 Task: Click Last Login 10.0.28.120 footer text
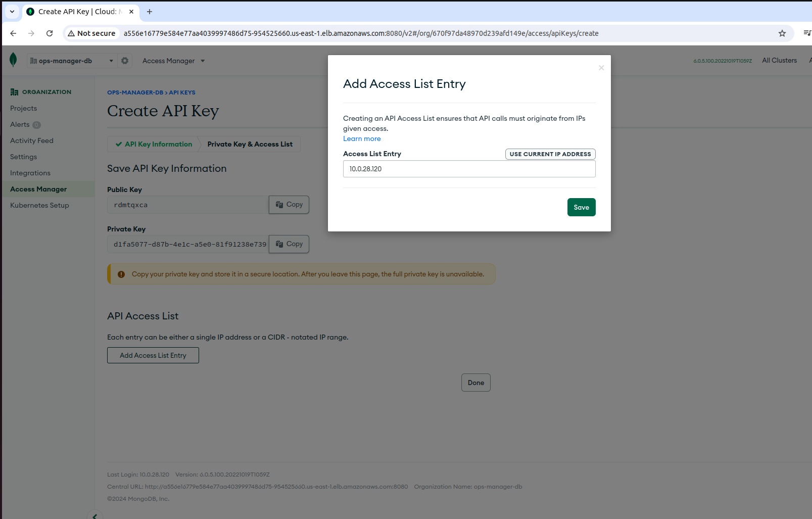click(138, 475)
